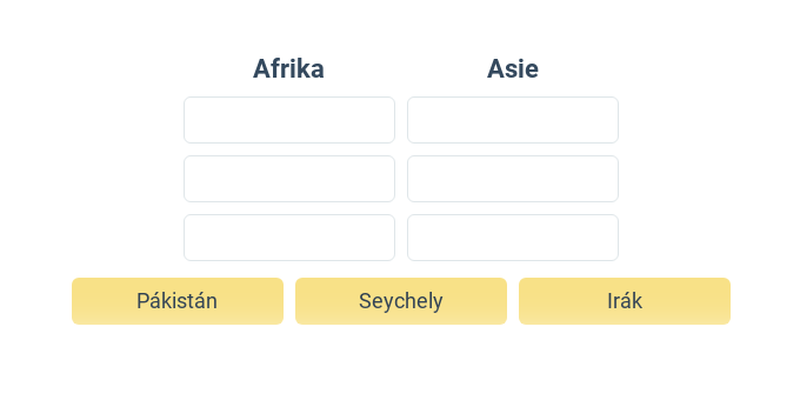The width and height of the screenshot is (800, 400).
Task: Pick the yellow tile naming an island nation
Action: pyautogui.click(x=401, y=301)
